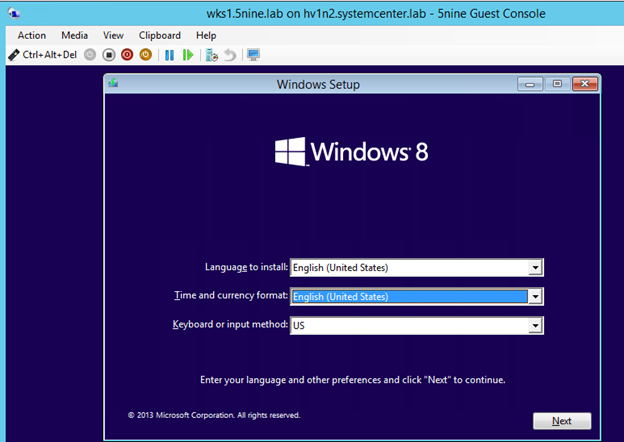Click the red Shut Down icon
Screen dimensions: 624x442
pyautogui.click(x=127, y=54)
